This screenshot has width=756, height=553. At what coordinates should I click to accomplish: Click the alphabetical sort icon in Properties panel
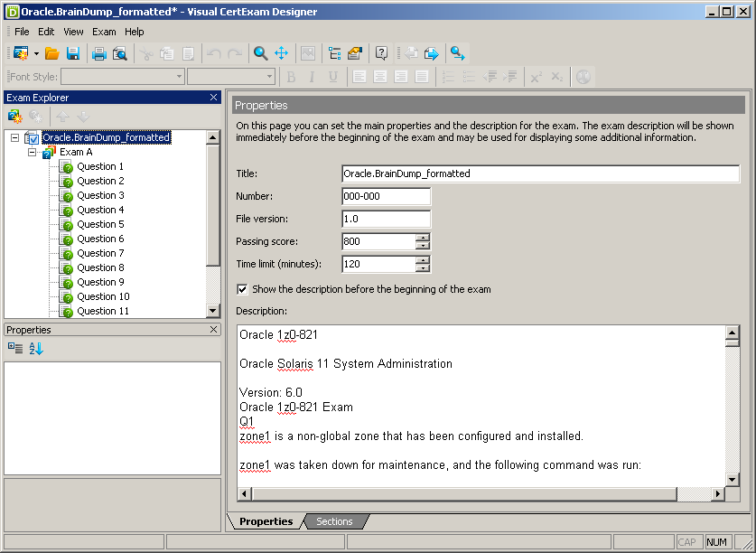pos(36,348)
